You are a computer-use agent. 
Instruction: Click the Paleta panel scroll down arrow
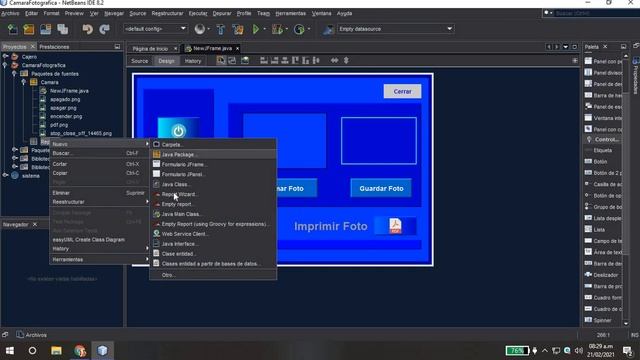click(x=626, y=324)
